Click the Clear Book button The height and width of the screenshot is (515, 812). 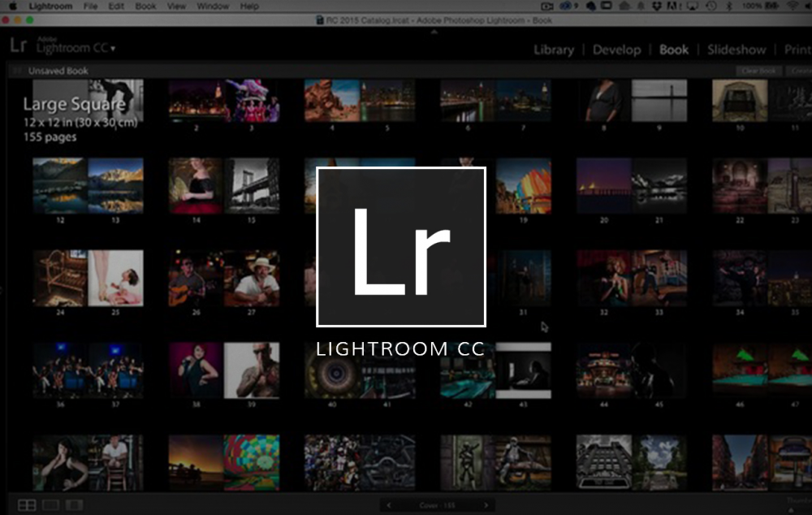pyautogui.click(x=758, y=71)
